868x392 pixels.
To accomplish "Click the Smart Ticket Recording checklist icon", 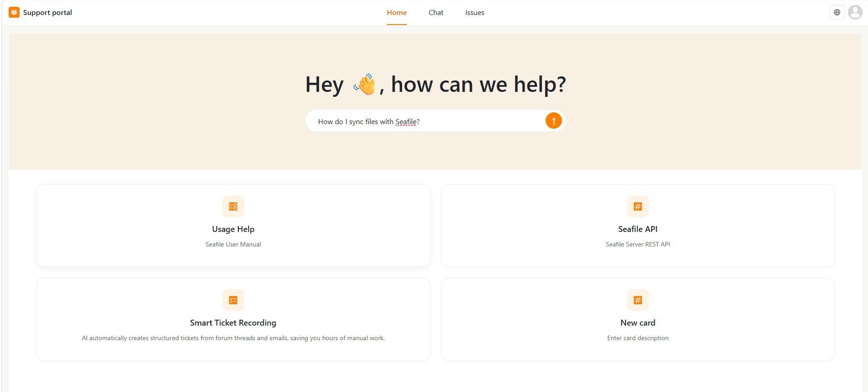I will [x=233, y=300].
